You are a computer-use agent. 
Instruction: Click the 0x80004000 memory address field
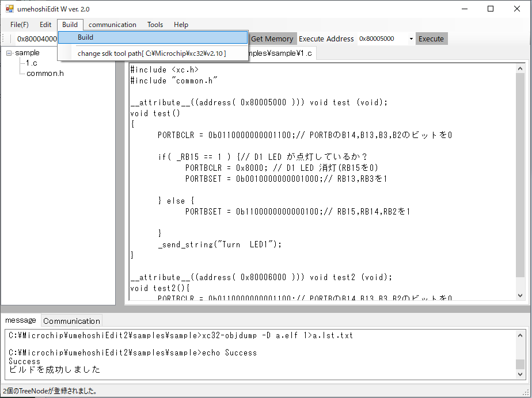36,39
